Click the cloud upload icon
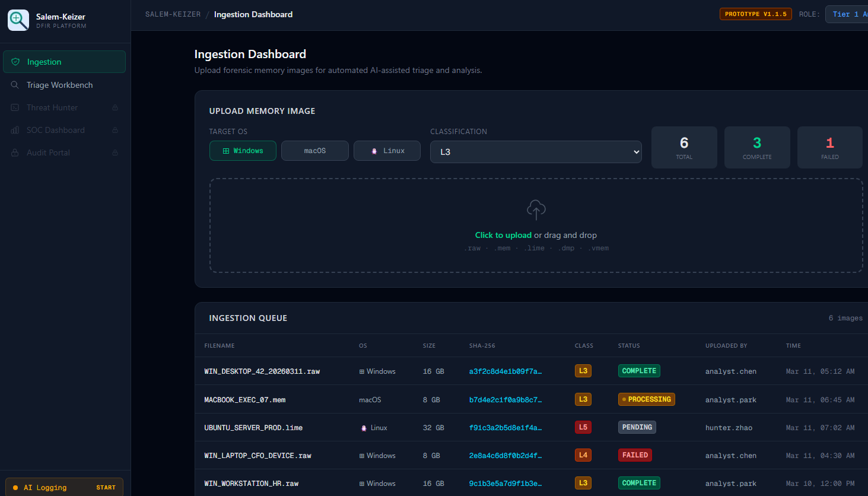The height and width of the screenshot is (496, 868). 536,209
